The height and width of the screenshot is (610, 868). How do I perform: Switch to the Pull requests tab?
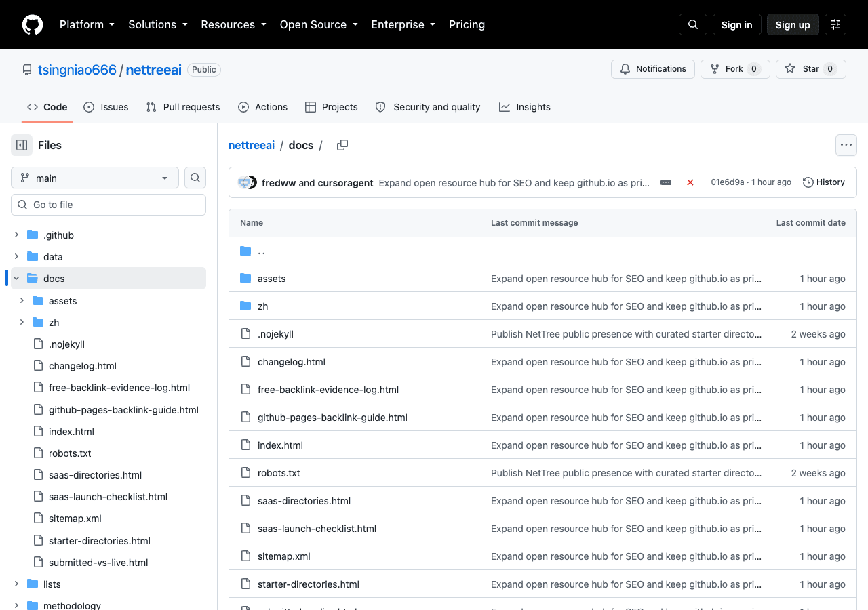(x=183, y=107)
